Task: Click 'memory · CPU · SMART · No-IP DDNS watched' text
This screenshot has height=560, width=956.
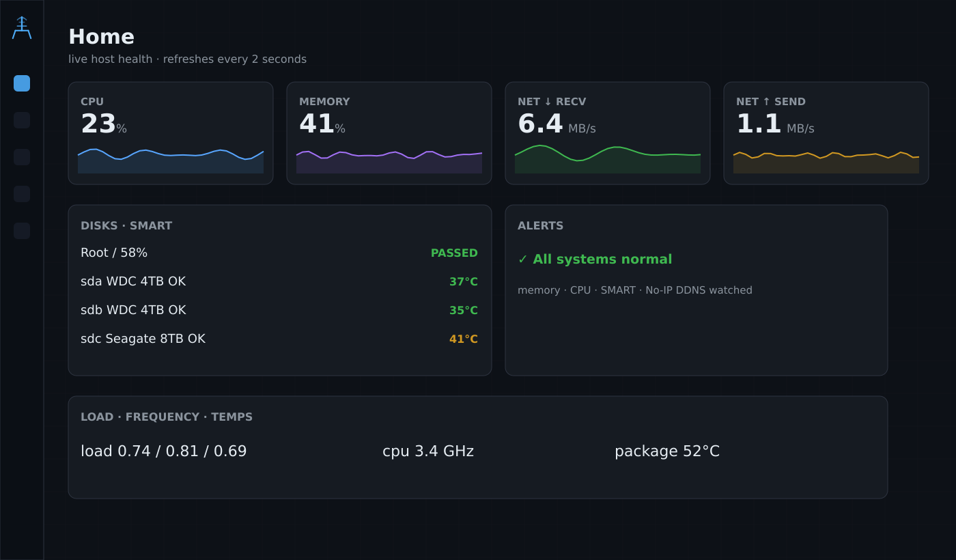Action: [x=635, y=290]
